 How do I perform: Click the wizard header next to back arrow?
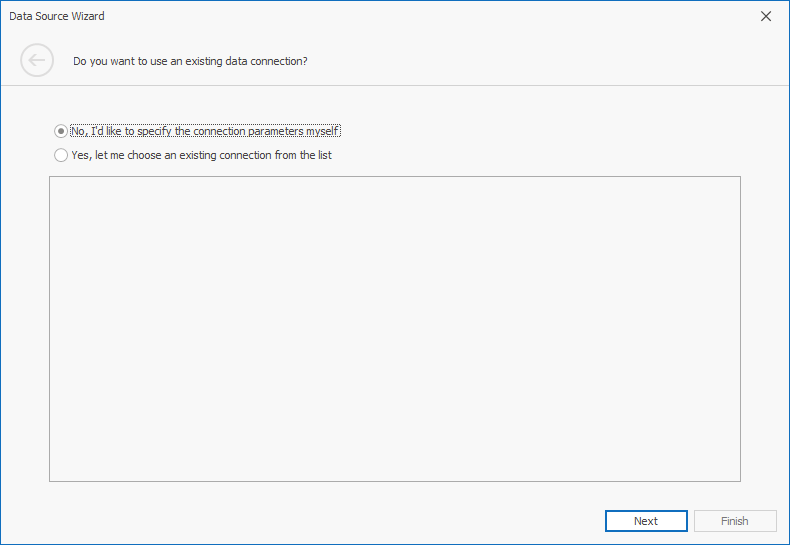coord(190,61)
